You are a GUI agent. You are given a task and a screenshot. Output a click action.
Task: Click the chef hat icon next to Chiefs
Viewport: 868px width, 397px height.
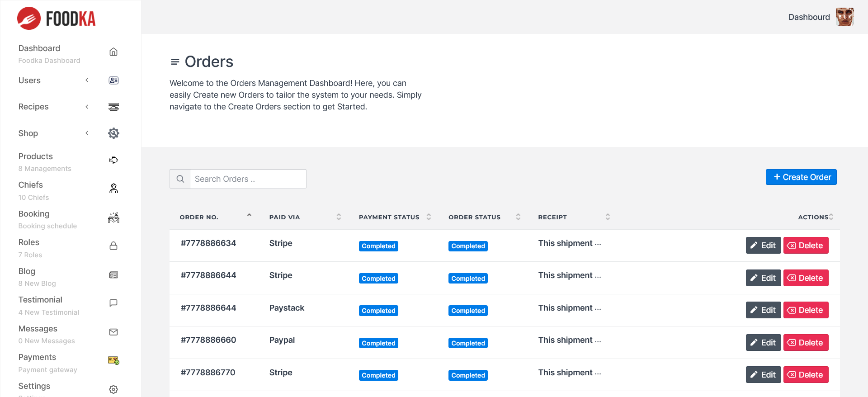click(x=113, y=189)
